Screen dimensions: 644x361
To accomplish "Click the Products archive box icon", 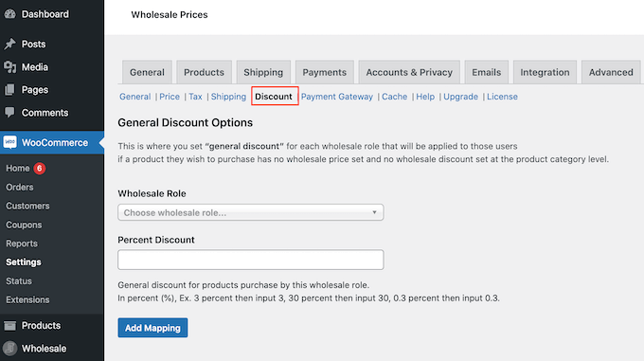I will tap(9, 326).
